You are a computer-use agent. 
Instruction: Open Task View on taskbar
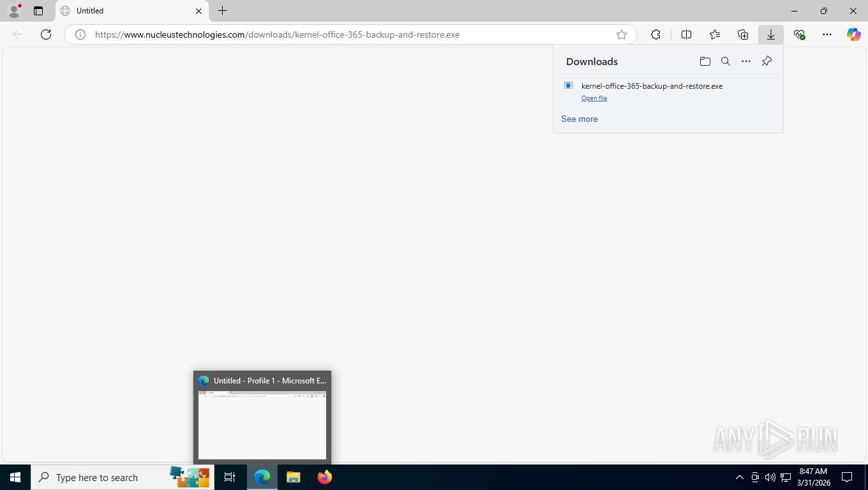(x=230, y=477)
